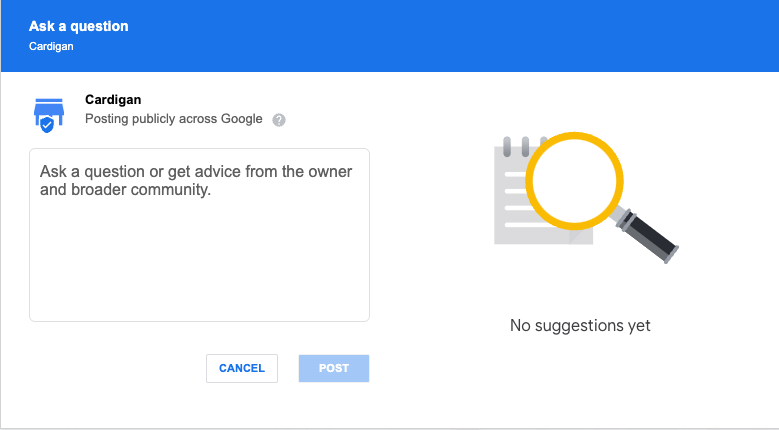Click 'Posting publicly across Google' text
The image size is (779, 430).
173,119
